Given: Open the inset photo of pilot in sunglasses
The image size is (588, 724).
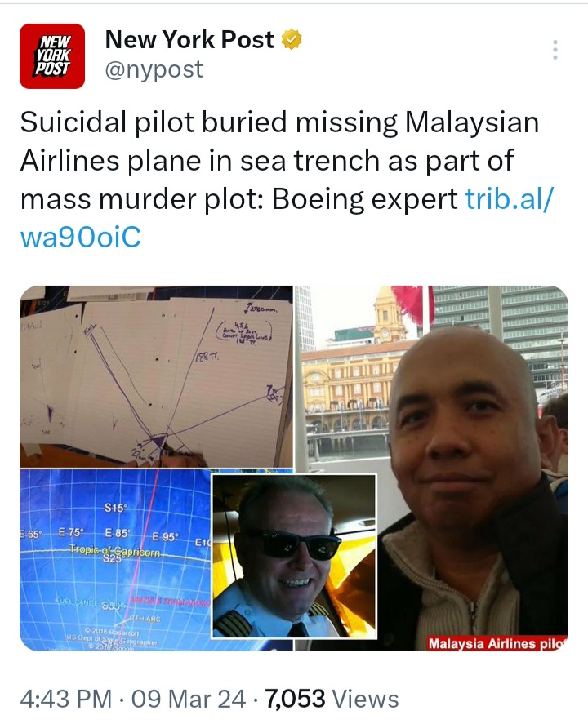Looking at the screenshot, I should [294, 557].
